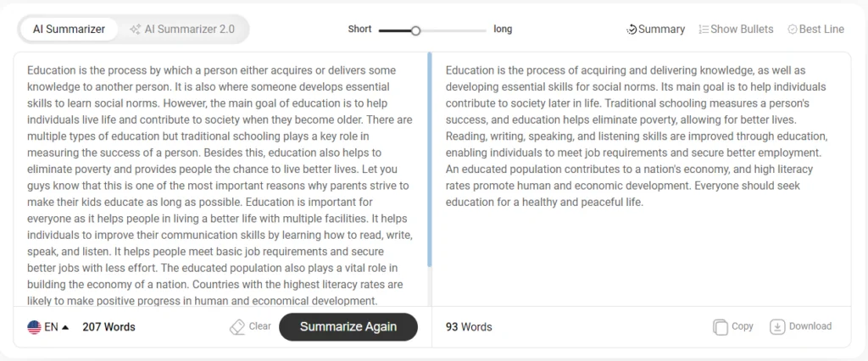Click the eraser Clear icon
The width and height of the screenshot is (868, 361).
[237, 327]
